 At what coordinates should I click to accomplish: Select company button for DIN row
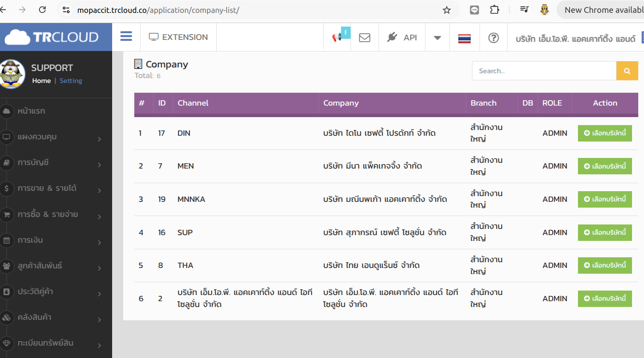tap(605, 133)
